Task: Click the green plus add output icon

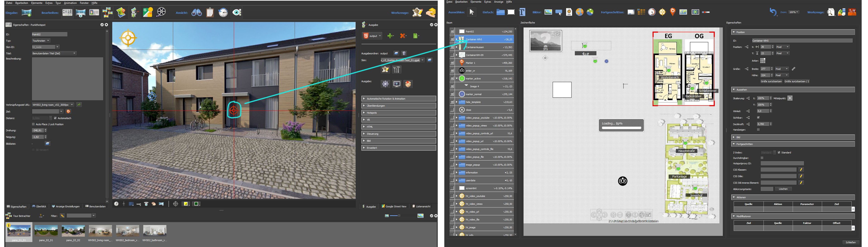Action: coord(390,36)
